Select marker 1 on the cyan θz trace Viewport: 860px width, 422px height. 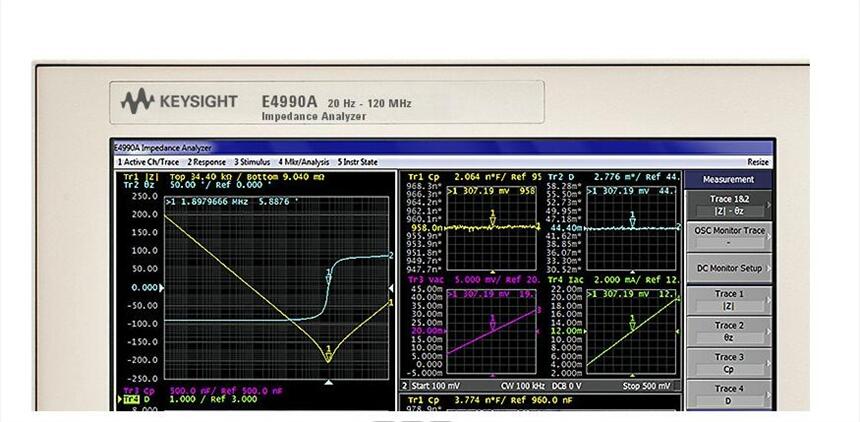(x=328, y=276)
